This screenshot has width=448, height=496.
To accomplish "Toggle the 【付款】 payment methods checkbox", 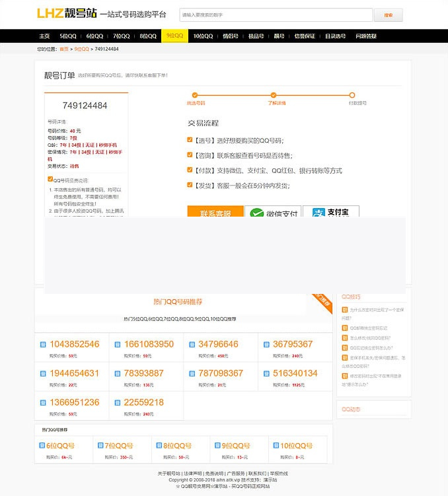I will [190, 170].
